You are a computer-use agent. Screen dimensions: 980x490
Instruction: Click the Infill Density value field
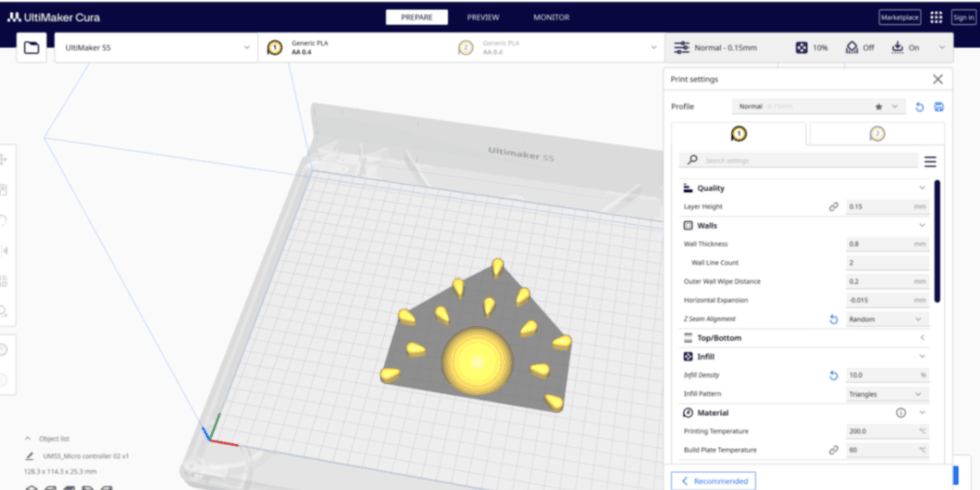[x=887, y=376]
